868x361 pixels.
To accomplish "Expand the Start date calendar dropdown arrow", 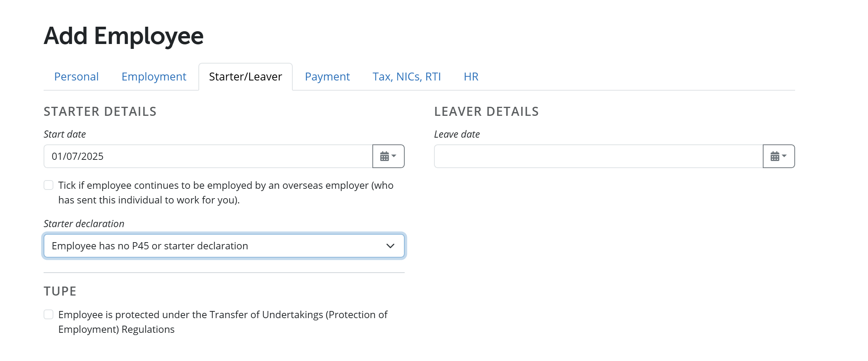I will coord(394,156).
